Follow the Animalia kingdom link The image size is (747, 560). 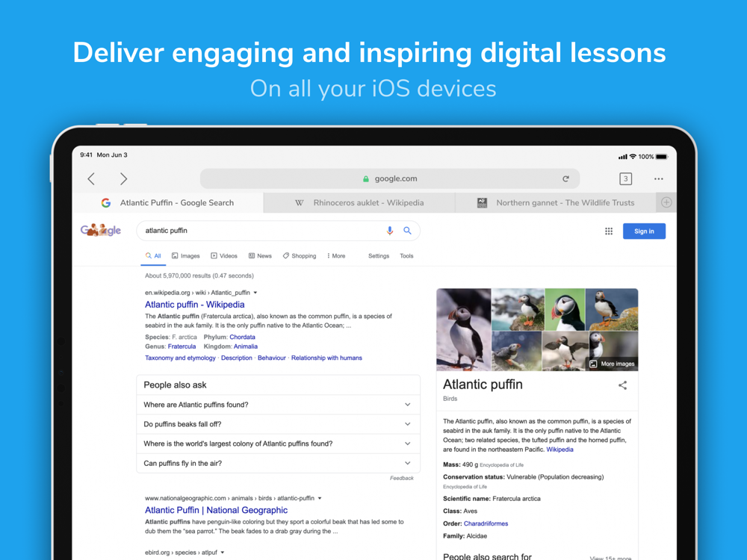point(245,346)
